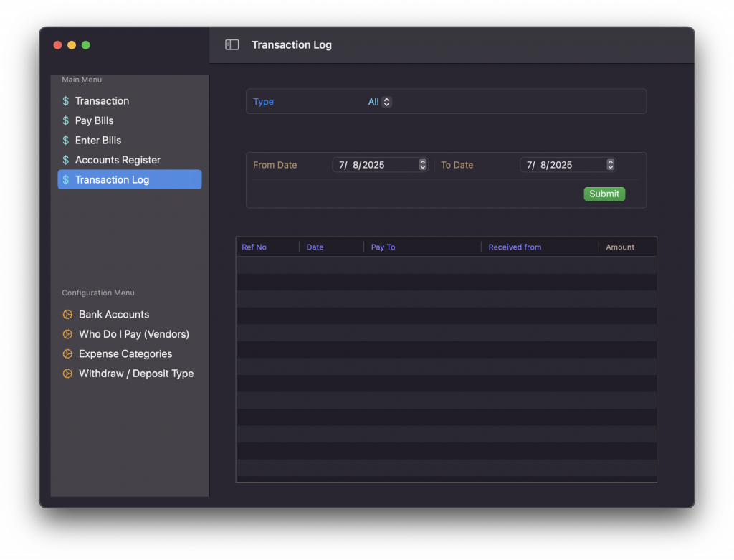Sort by the Amount column header
Screen dimensions: 734x560
click(620, 247)
